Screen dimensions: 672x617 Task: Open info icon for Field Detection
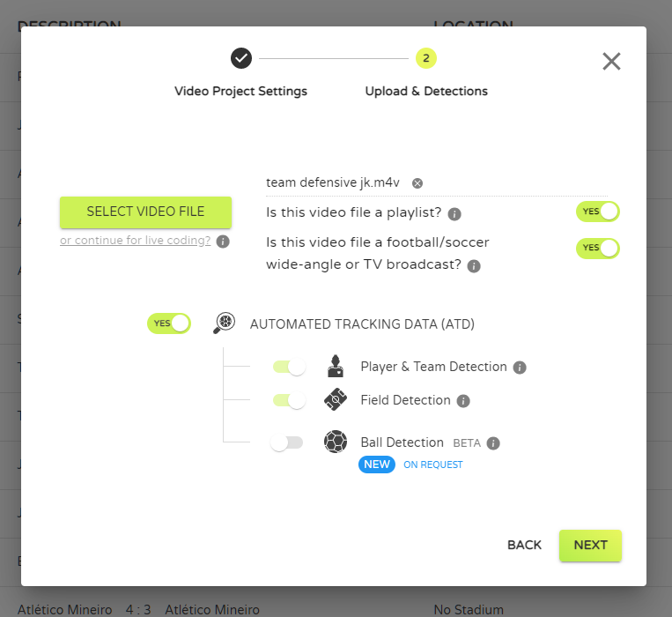(463, 401)
